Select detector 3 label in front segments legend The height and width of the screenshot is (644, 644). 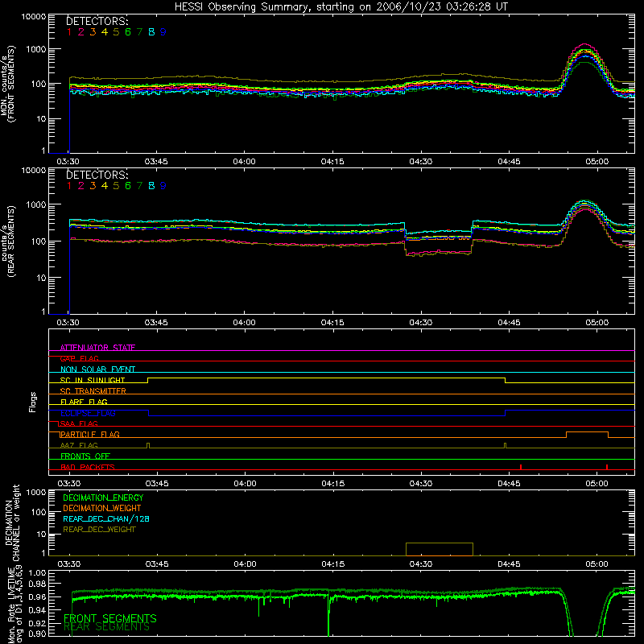(x=93, y=32)
